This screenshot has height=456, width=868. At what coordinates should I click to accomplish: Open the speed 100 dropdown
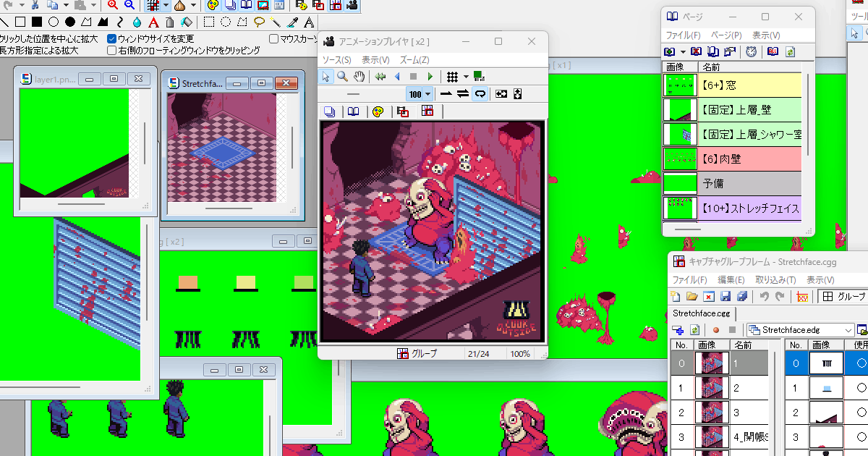[x=427, y=94]
